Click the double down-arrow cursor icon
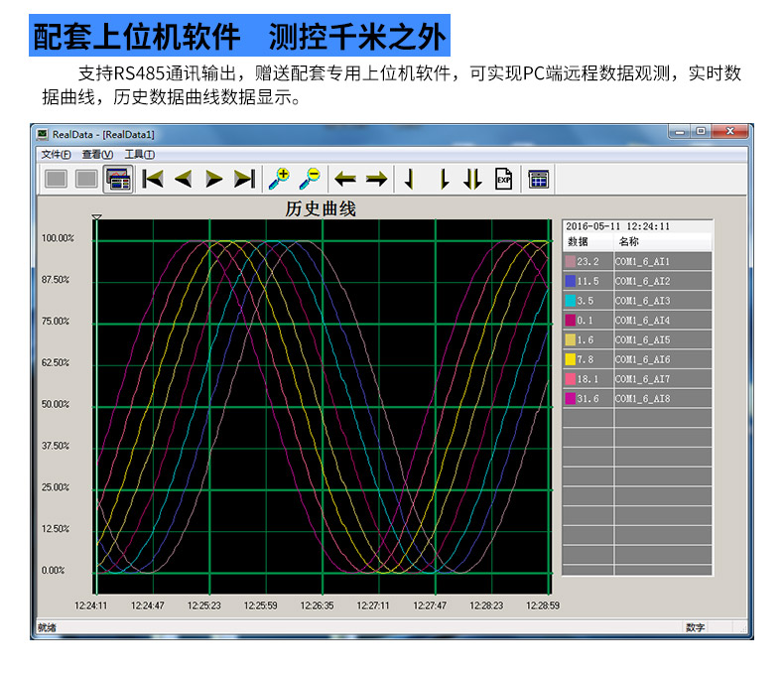This screenshot has width=784, height=673. coord(473,179)
